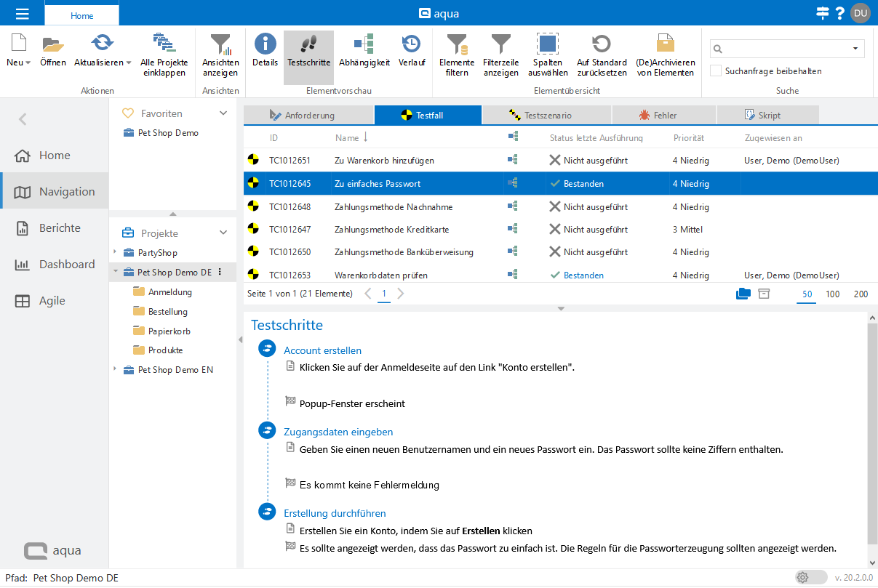The height and width of the screenshot is (588, 878).
Task: Show the Verlauf history panel
Action: 412,45
